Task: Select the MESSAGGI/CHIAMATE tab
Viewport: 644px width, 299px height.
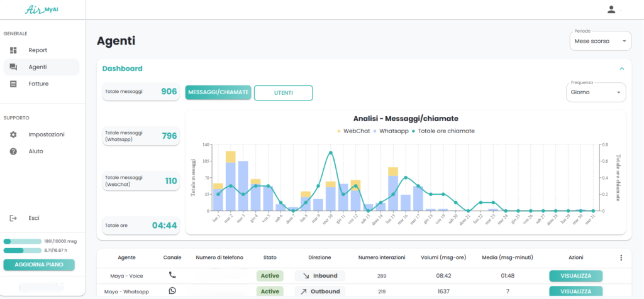Action: (x=218, y=93)
